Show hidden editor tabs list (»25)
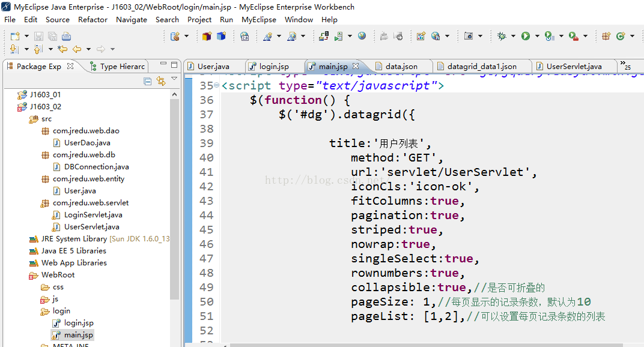Screen dimensions: 644x347 pyautogui.click(x=625, y=65)
